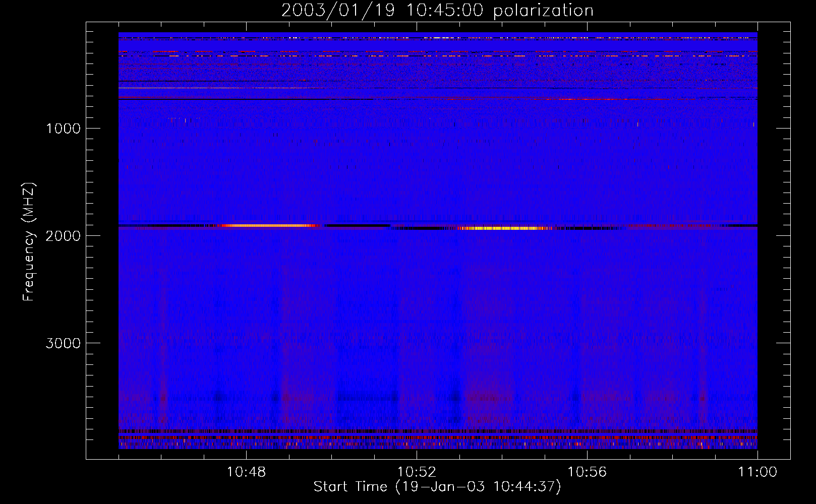Click the 11:00 time tick label
This screenshot has height=504, width=816.
point(757,472)
